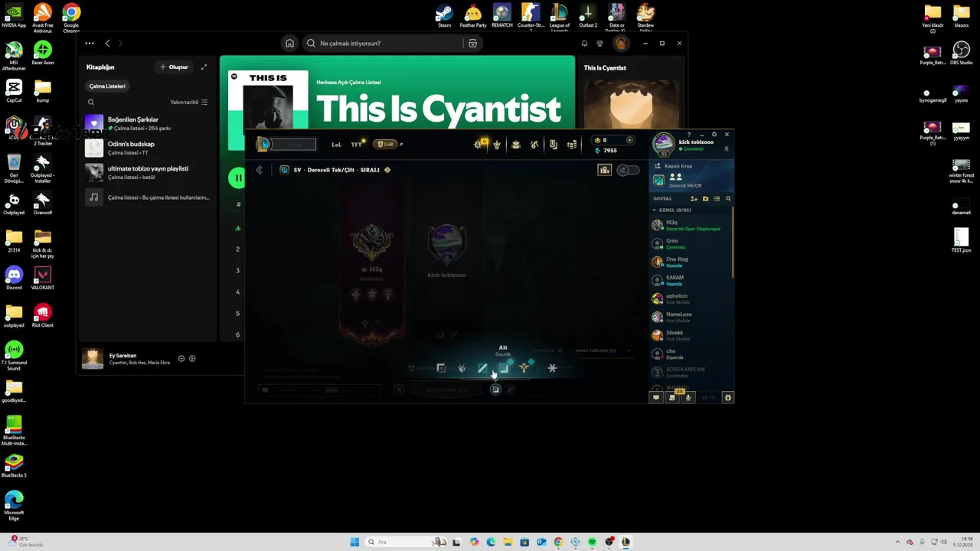The image size is (980, 551).
Task: Select friend One Ring in list
Action: click(x=691, y=262)
